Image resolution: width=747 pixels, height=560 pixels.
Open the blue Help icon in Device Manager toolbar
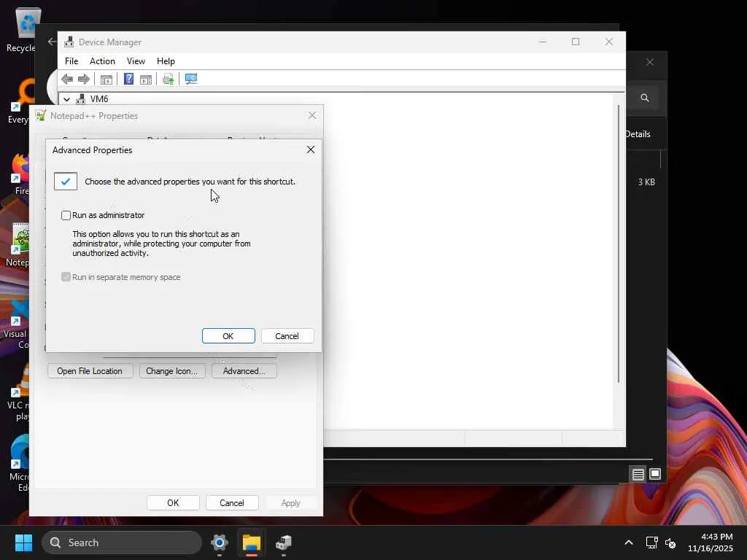(x=128, y=79)
